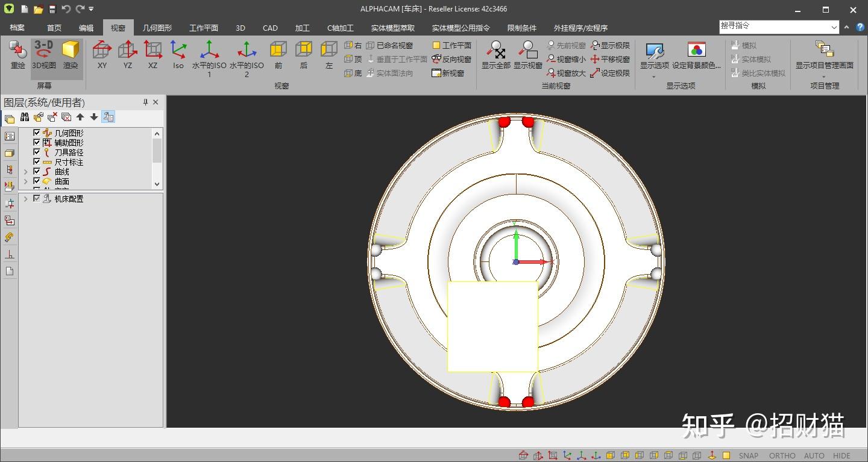Toggle the 3D视图 view button
The height and width of the screenshot is (462, 868).
tap(44, 51)
